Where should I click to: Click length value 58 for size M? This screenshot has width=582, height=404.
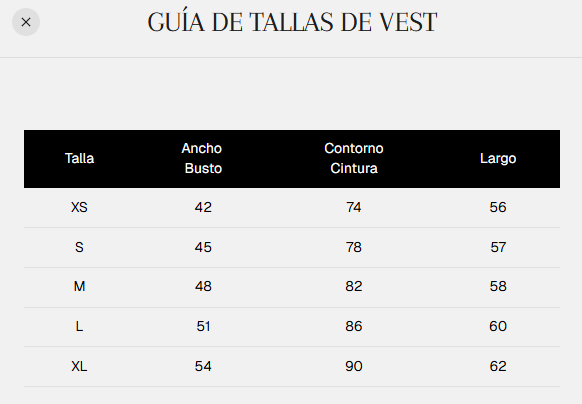pos(498,287)
